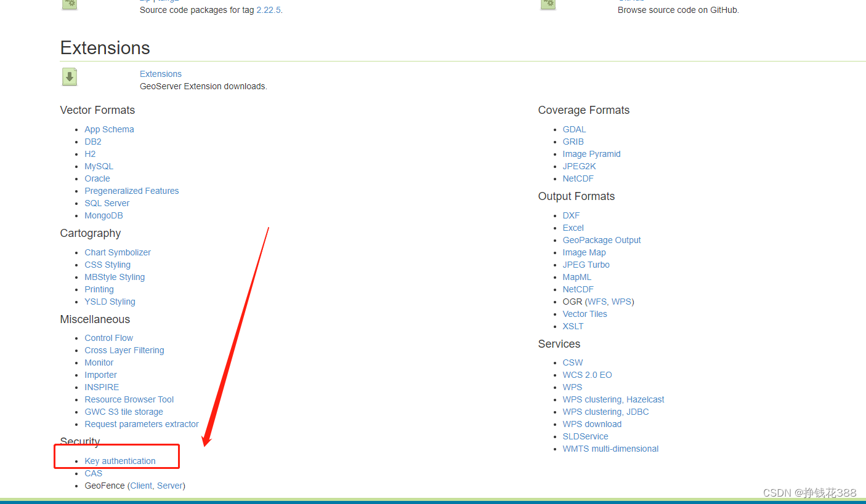Open the SLDService link
This screenshot has width=866, height=504.
point(585,436)
